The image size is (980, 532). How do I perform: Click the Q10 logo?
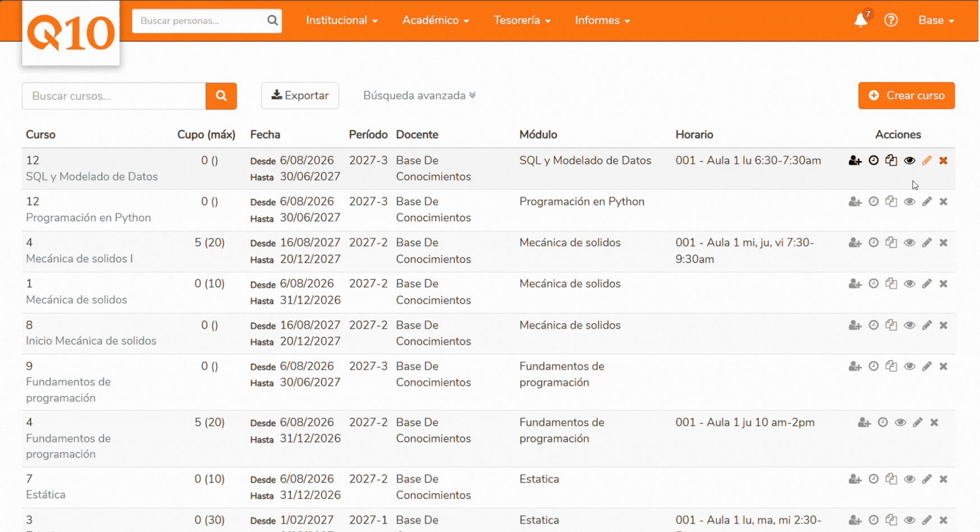(x=71, y=34)
